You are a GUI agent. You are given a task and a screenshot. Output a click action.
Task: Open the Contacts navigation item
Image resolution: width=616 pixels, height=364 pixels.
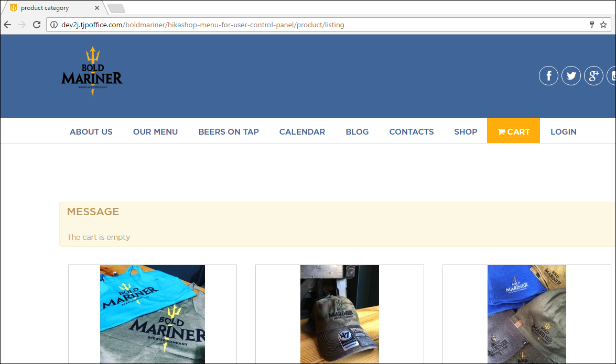pyautogui.click(x=412, y=132)
